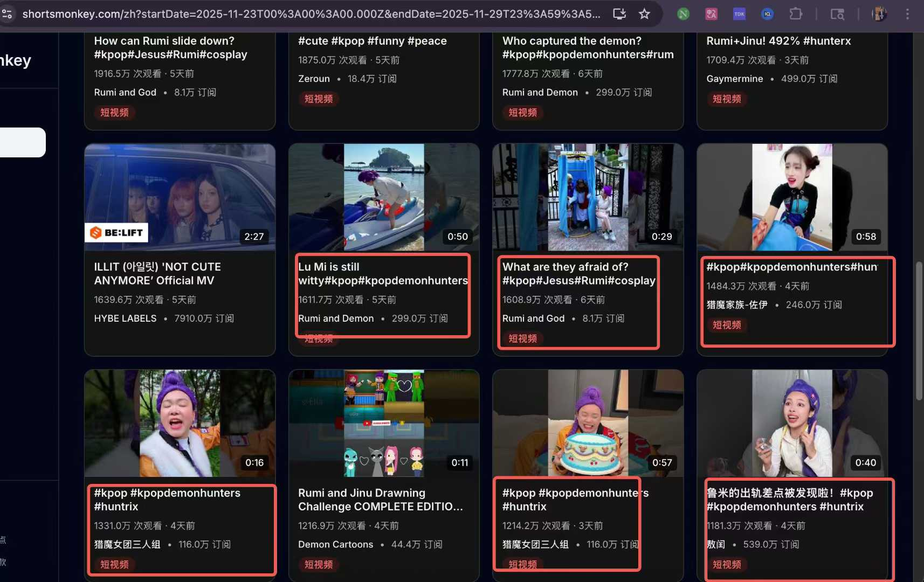
Task: Open the blue booth video thumbnail (0:29)
Action: (x=588, y=197)
